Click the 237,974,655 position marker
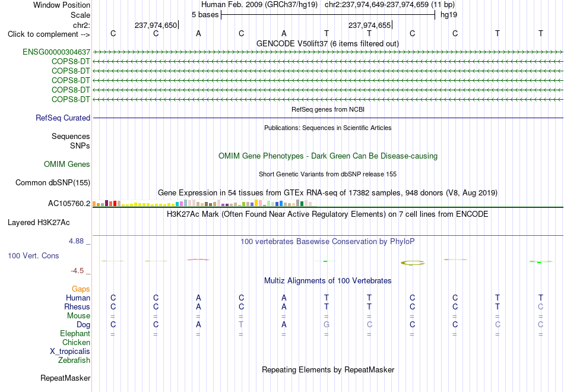This screenshot has width=564, height=392. pos(369,25)
